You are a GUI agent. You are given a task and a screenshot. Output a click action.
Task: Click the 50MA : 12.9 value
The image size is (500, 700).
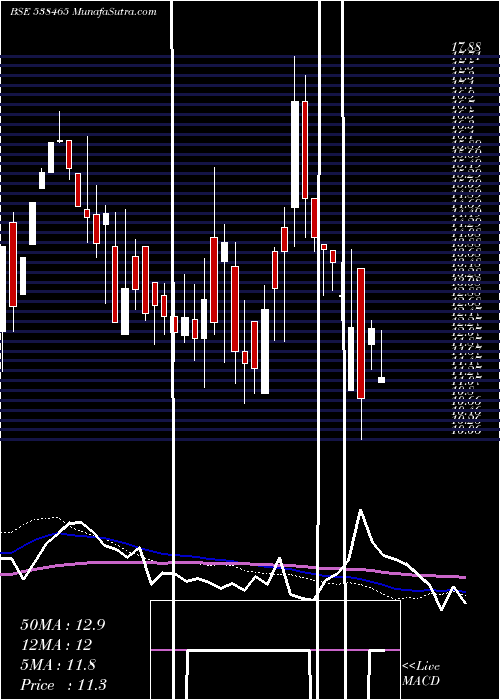(63, 625)
